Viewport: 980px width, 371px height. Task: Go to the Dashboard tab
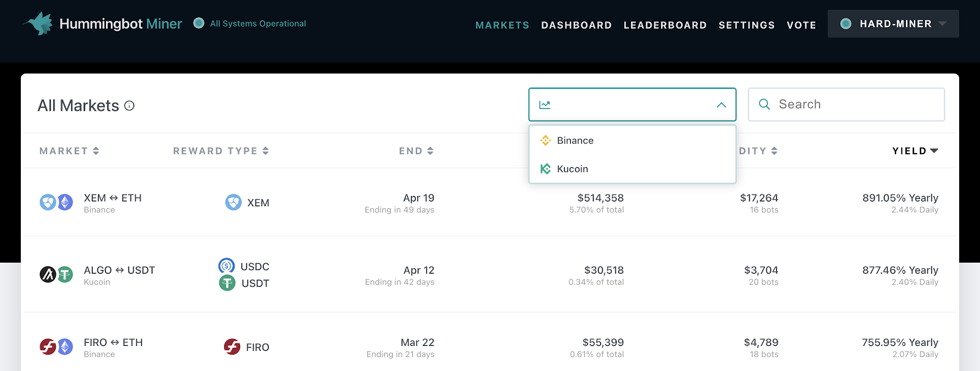576,25
